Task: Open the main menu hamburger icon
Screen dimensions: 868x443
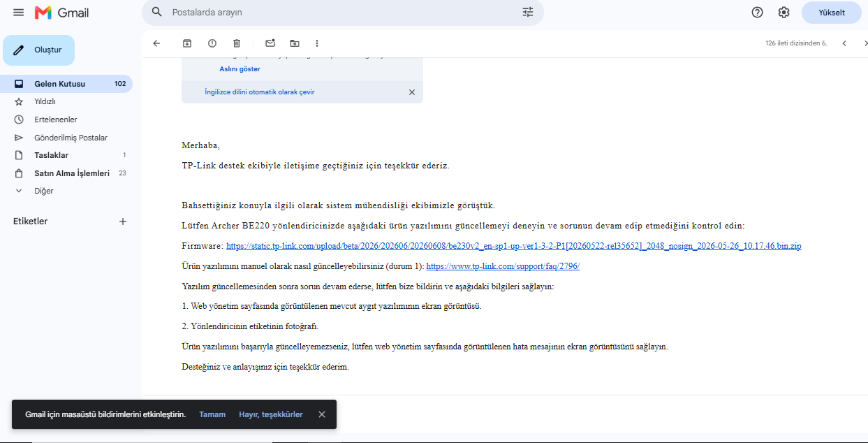Action: click(19, 13)
